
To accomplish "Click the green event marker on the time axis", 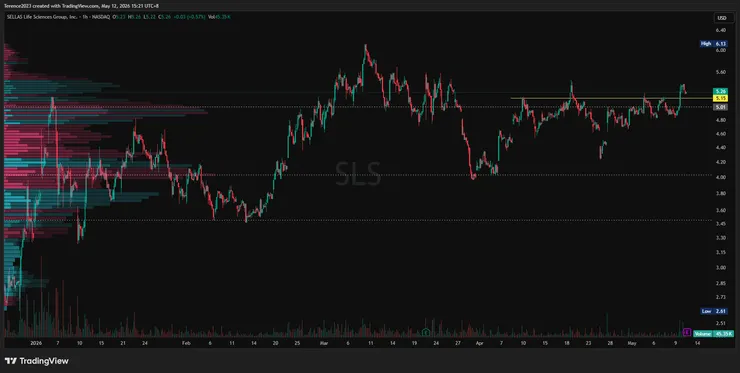I will [426, 332].
